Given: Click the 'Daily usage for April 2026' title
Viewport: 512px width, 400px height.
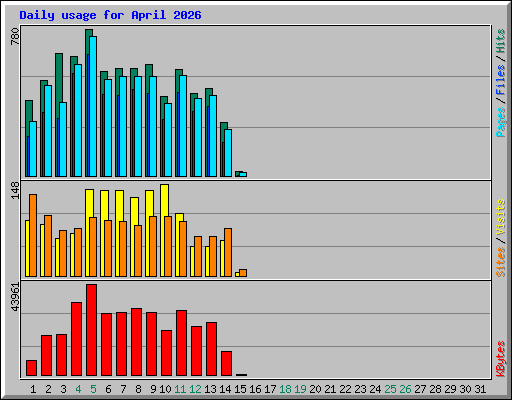Looking at the screenshot, I should 110,15.
